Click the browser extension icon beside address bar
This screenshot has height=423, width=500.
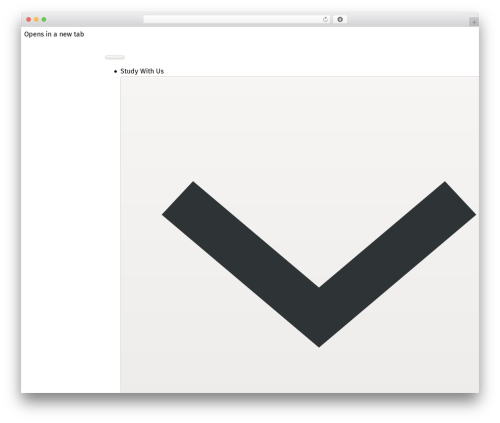pyautogui.click(x=340, y=19)
